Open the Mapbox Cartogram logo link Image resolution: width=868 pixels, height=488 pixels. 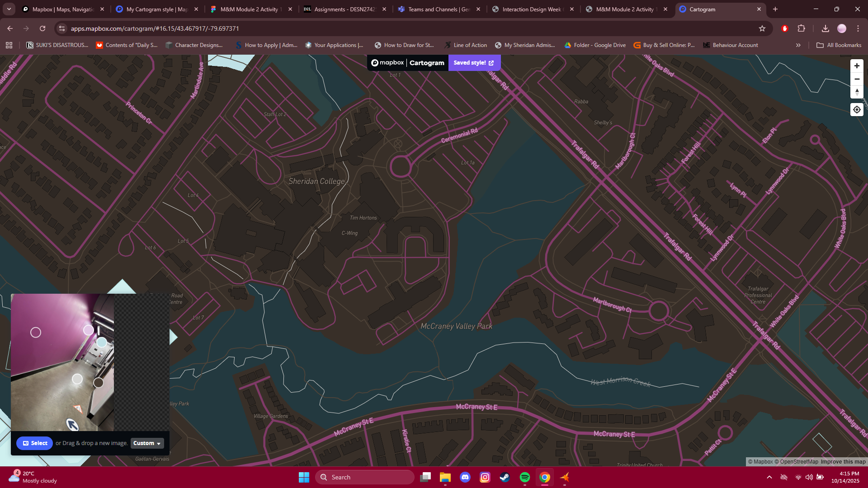click(406, 63)
